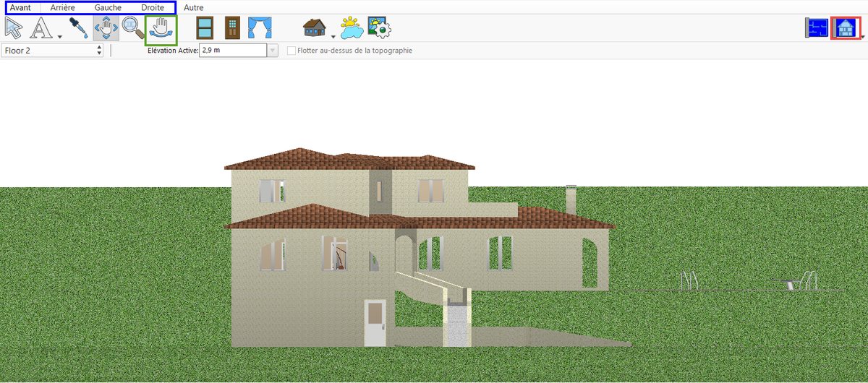Switch to the Arrière elevation view
Screen dimensions: 868x383
tap(63, 7)
